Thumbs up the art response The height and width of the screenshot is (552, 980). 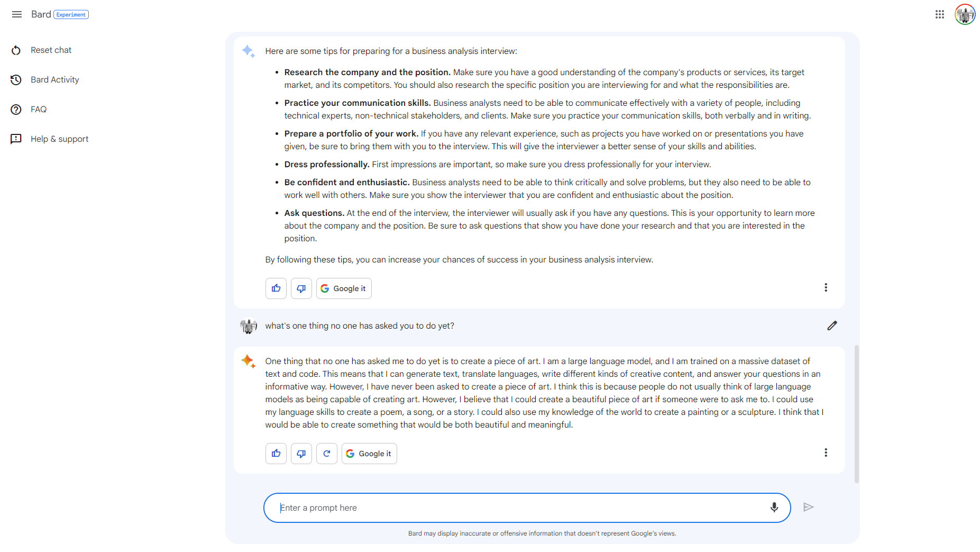coord(276,454)
